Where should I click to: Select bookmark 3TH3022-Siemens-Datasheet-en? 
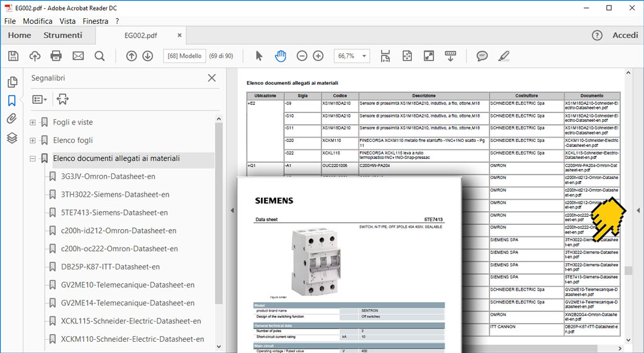(115, 194)
